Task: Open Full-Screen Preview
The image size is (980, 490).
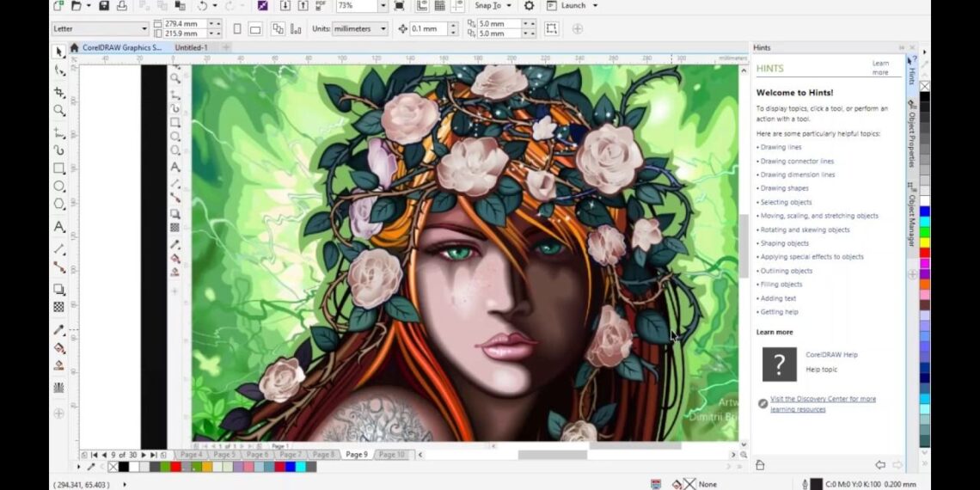Action: 400,6
